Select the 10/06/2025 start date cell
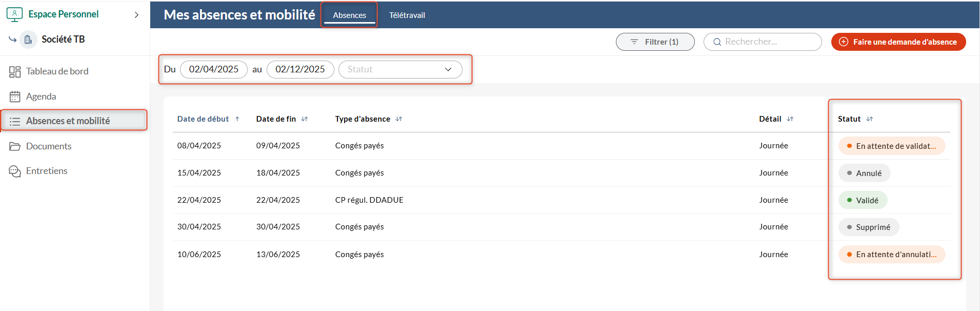Screen dimensions: 980x311 click(x=199, y=255)
